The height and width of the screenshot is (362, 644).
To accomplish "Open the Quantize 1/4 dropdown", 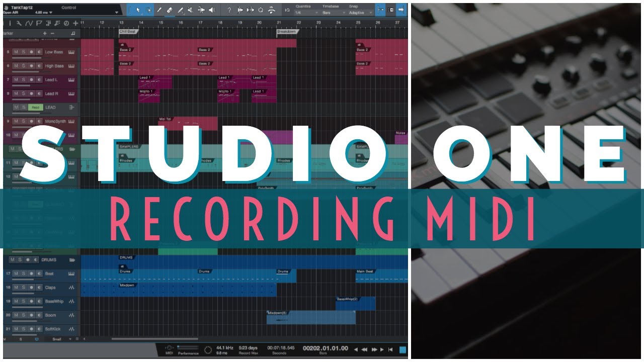I will point(306,12).
